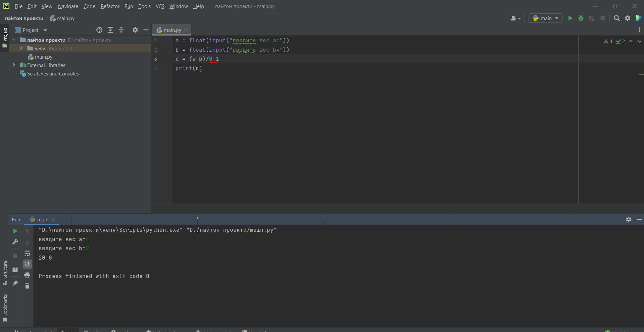Start debugging with the bug icon
This screenshot has width=644, height=332.
tap(581, 18)
